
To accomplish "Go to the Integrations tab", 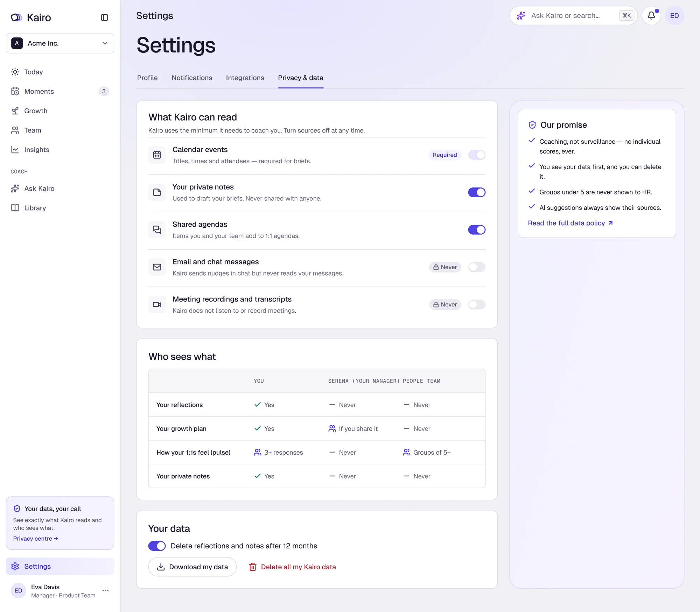I will point(245,78).
